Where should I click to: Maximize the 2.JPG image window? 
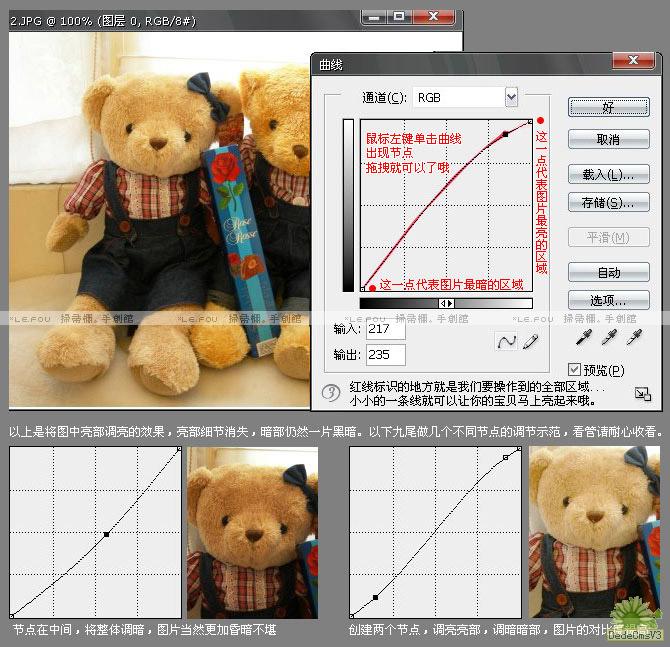pyautogui.click(x=399, y=17)
